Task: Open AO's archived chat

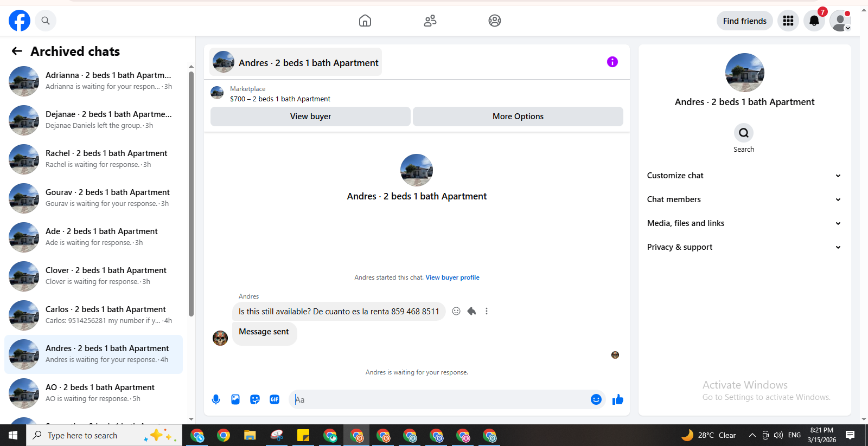Action: coord(93,393)
